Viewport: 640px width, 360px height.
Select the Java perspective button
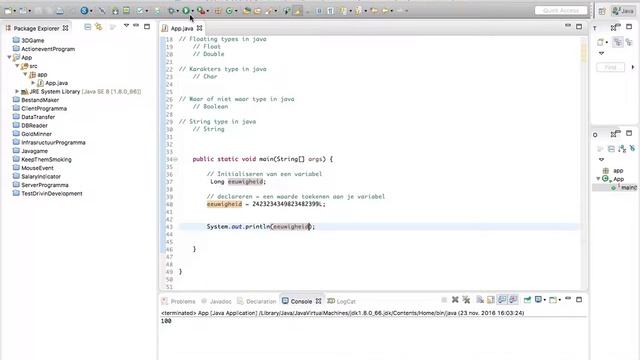point(623,11)
